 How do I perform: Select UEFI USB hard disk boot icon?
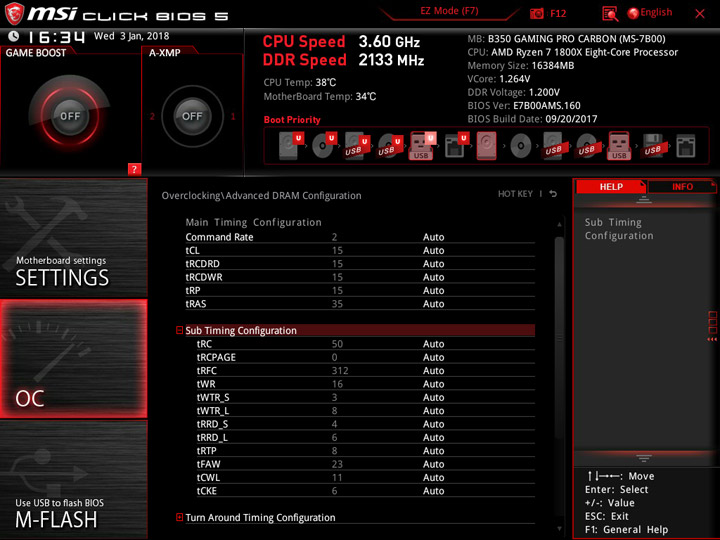(x=357, y=146)
